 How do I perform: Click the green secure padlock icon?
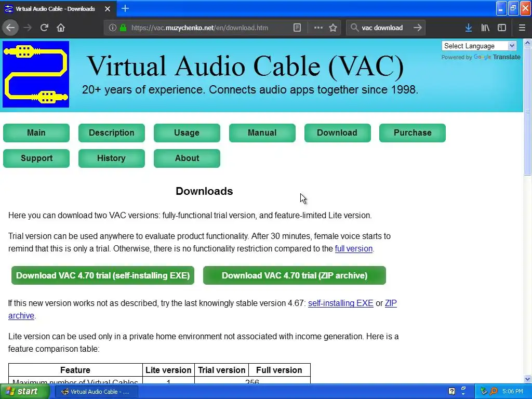123,28
